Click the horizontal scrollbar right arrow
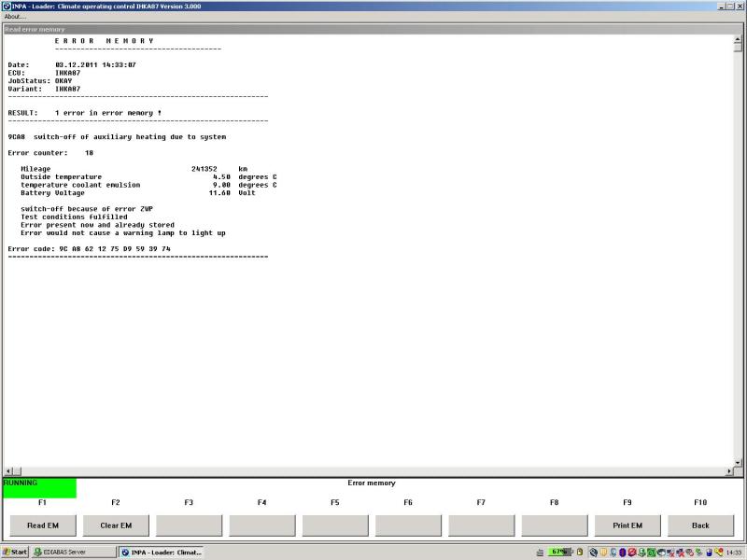 729,471
